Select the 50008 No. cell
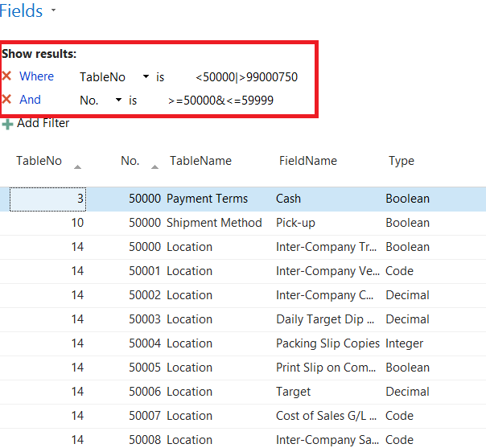Viewport: 486px width, 448px height. [x=145, y=440]
